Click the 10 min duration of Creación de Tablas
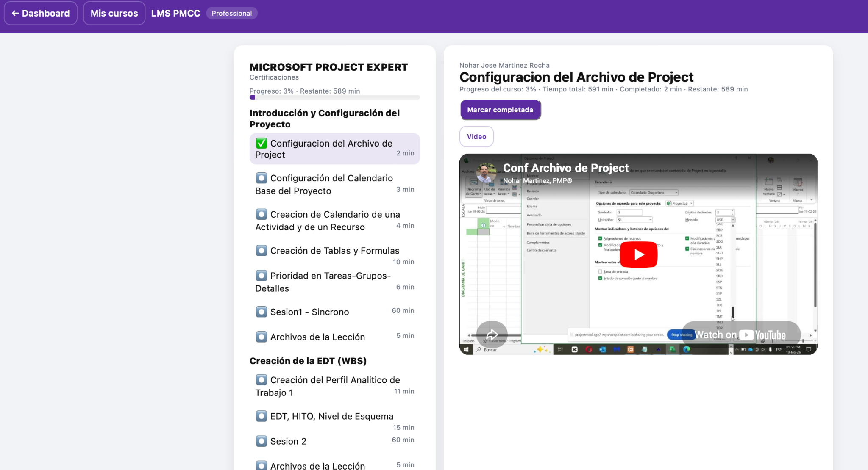Screen dimensions: 868x470 pos(403,262)
